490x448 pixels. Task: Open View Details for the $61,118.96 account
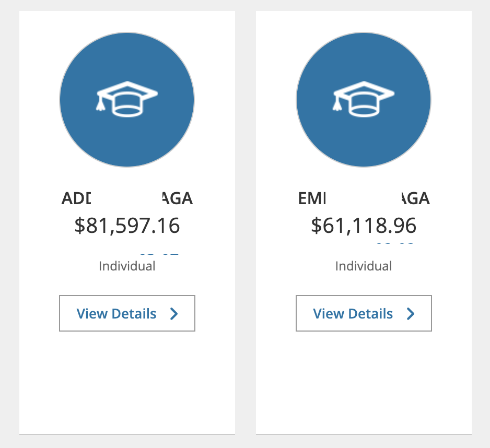coord(364,313)
